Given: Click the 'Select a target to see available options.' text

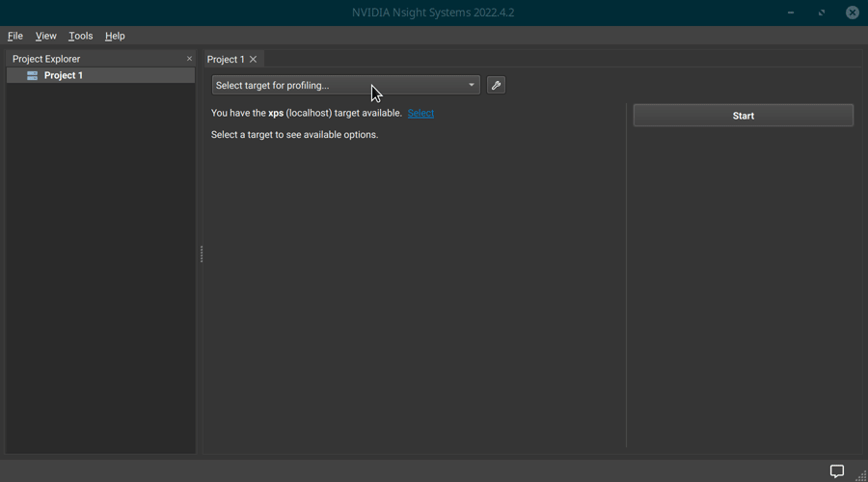Looking at the screenshot, I should [x=294, y=134].
